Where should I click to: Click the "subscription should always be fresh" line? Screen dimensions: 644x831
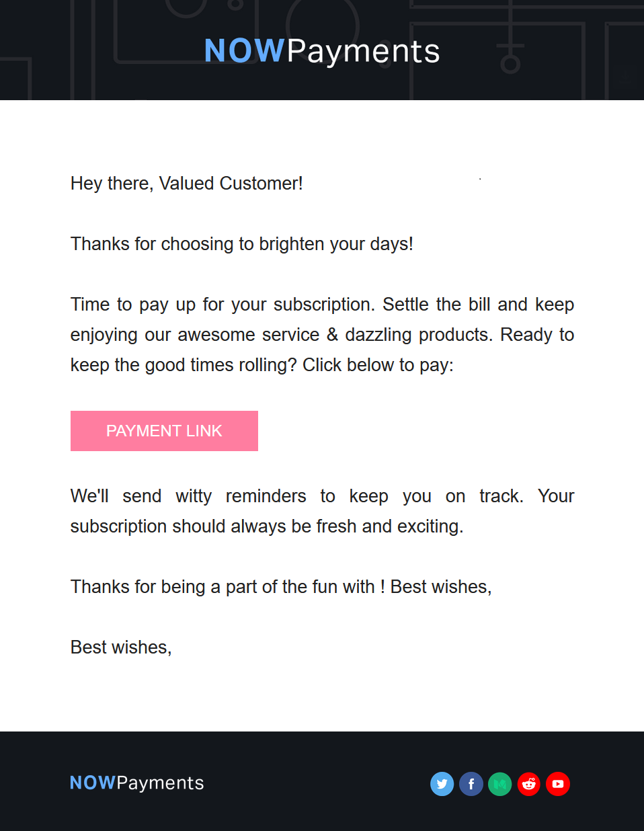[267, 526]
